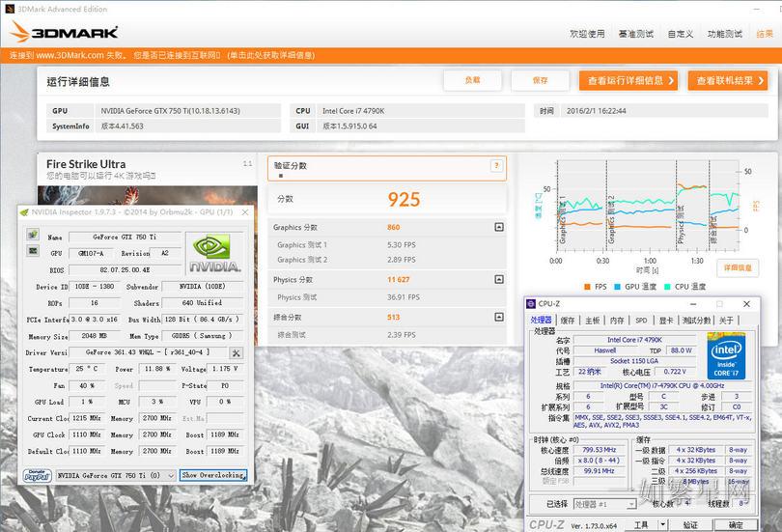Click the 查看运行详细信息 button

pos(628,80)
